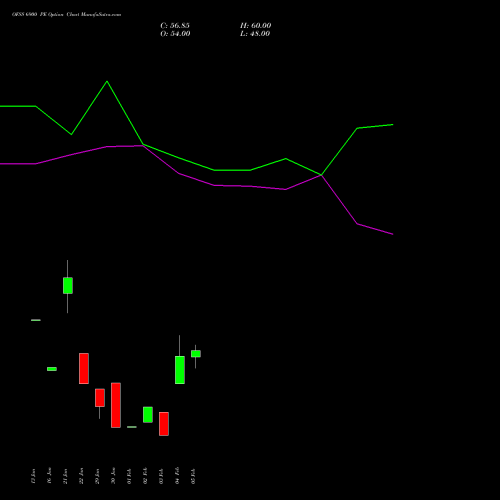Click the right end of the purple line
The height and width of the screenshot is (500, 500).
(393, 234)
